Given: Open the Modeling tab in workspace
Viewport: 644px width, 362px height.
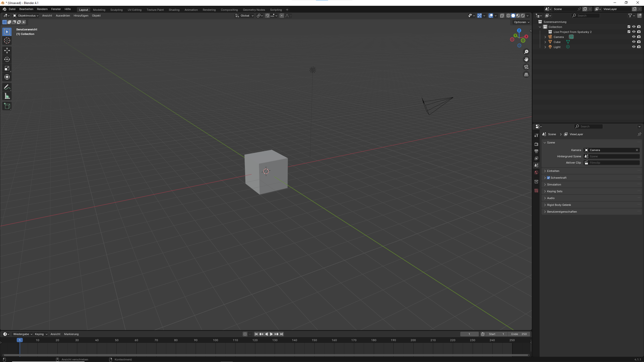Looking at the screenshot, I should 99,10.
